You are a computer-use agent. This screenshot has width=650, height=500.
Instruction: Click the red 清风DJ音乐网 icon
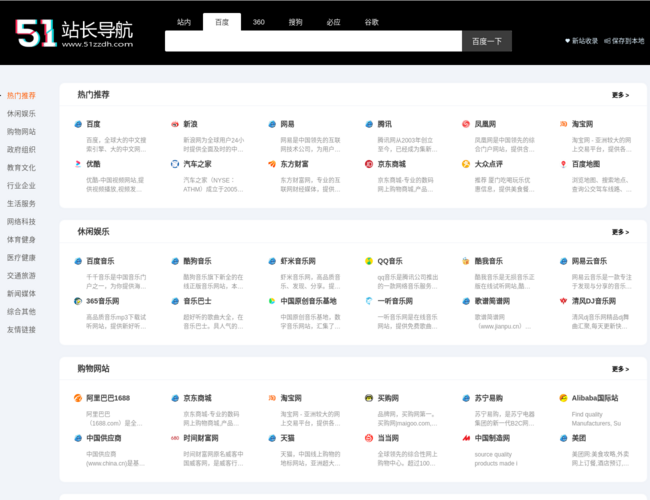(x=563, y=301)
